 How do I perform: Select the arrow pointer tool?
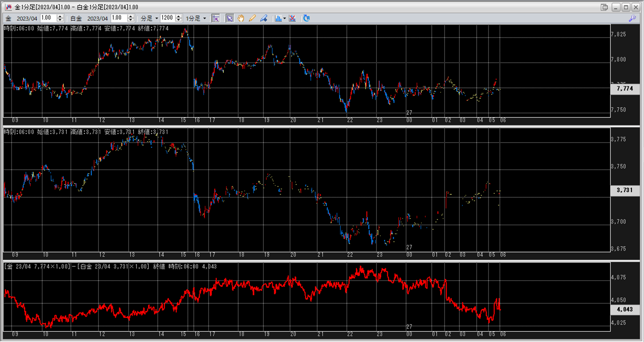230,18
